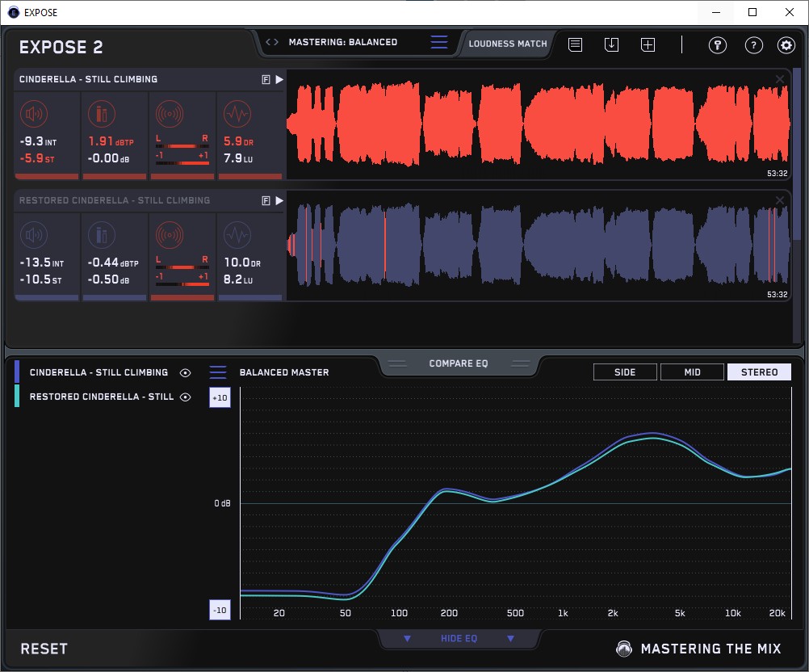Click the preset arrows next to Mastering: Balanced
This screenshot has width=809, height=672.
click(272, 42)
